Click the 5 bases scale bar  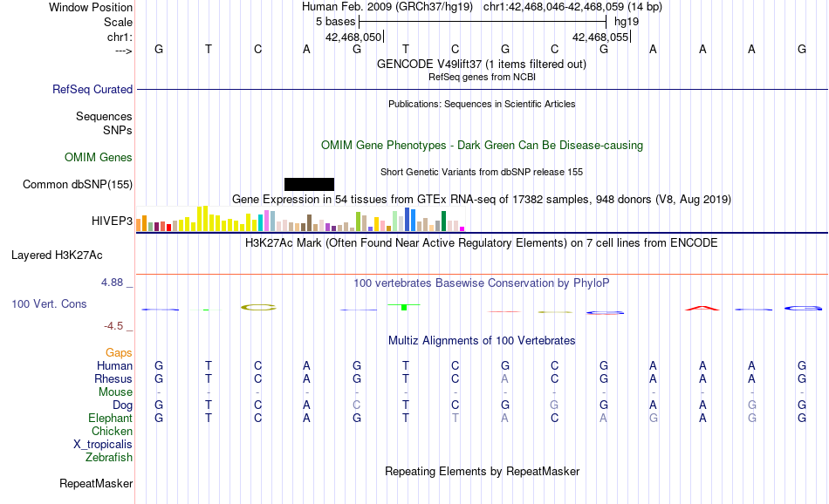(483, 22)
